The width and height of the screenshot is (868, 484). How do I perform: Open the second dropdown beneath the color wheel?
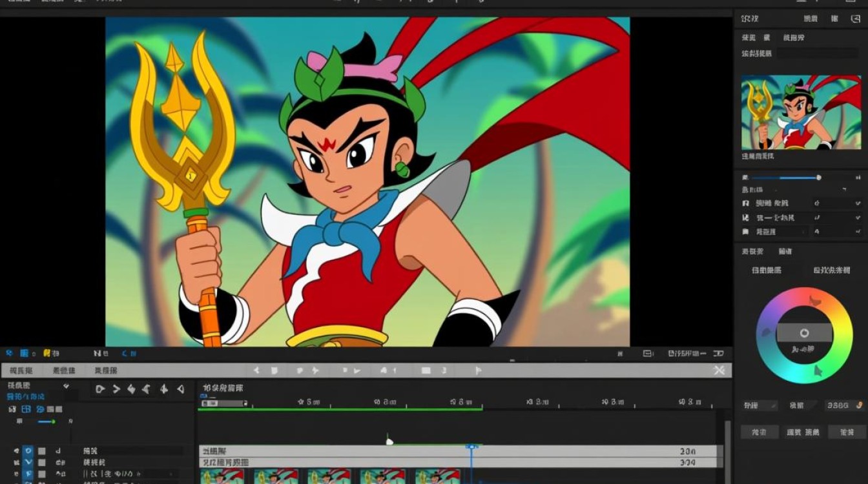[803, 405]
